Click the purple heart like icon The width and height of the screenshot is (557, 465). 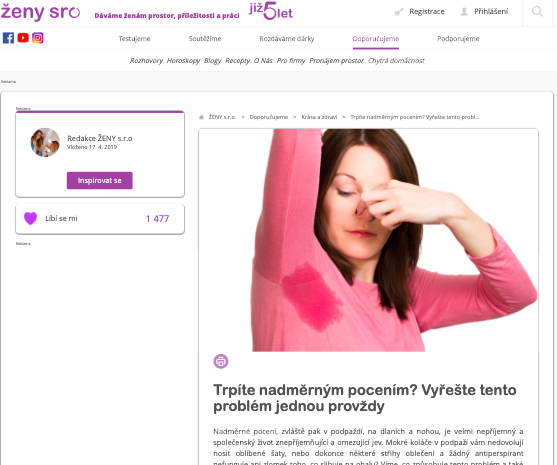31,218
